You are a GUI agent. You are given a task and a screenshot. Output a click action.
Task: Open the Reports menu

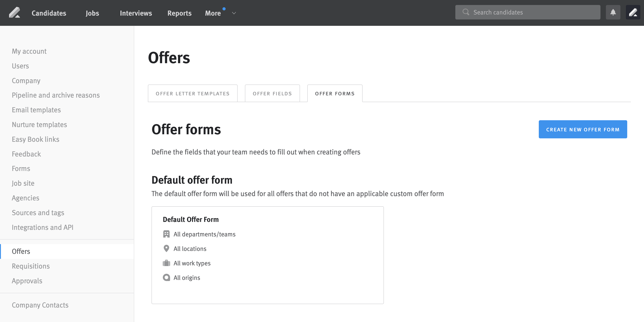point(179,13)
